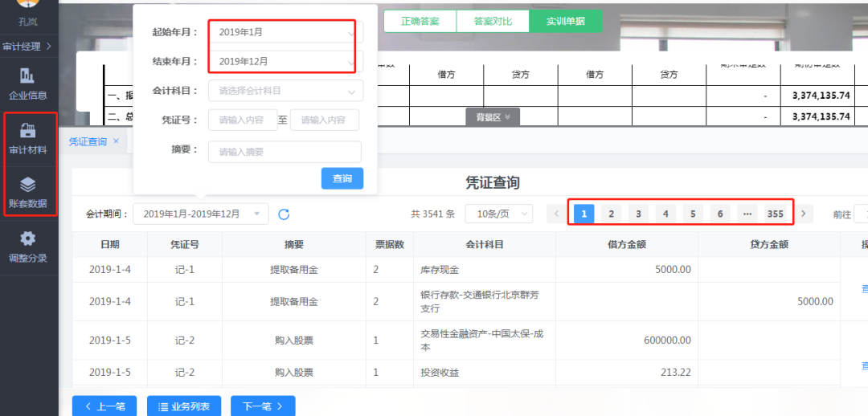Close the 凭证查询 tab with its x icon
The width and height of the screenshot is (868, 416).
click(116, 141)
